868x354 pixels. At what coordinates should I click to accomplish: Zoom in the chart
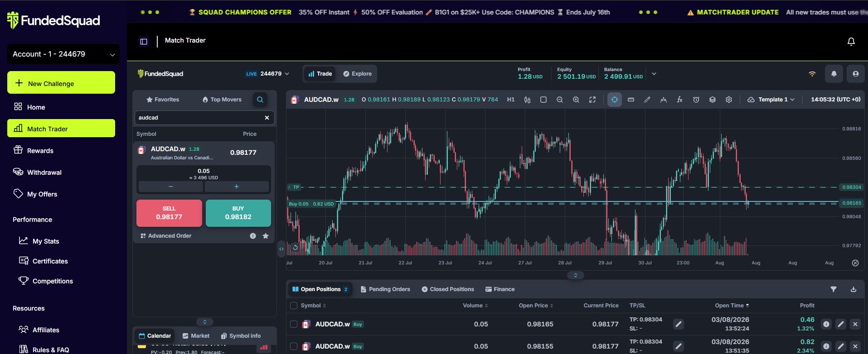pyautogui.click(x=576, y=100)
